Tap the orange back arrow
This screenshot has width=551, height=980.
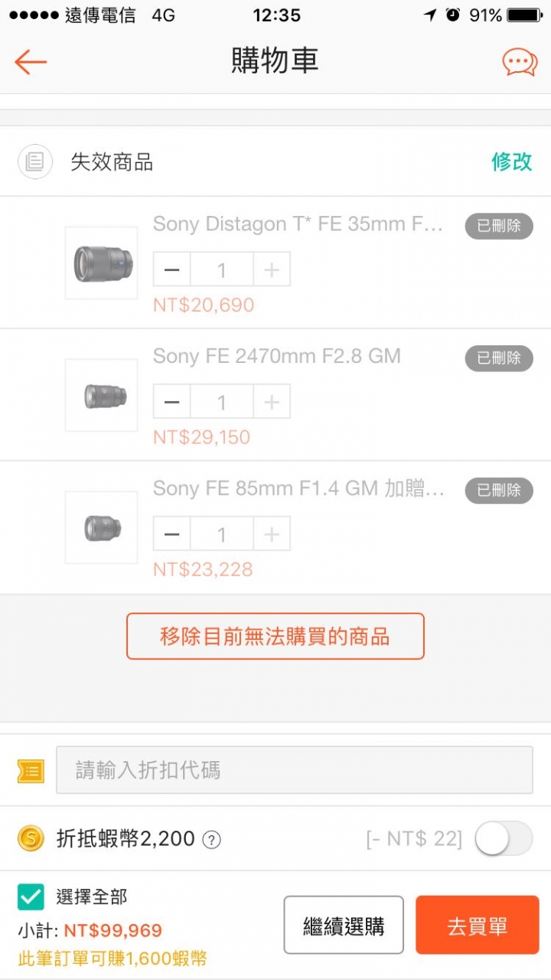pos(31,62)
